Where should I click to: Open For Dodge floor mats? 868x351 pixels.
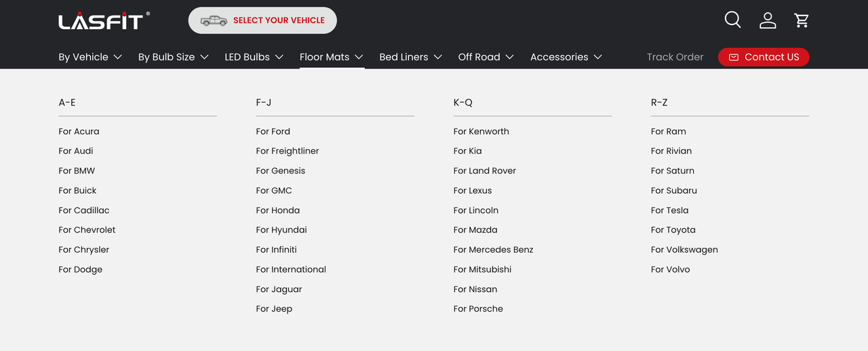[x=81, y=269]
